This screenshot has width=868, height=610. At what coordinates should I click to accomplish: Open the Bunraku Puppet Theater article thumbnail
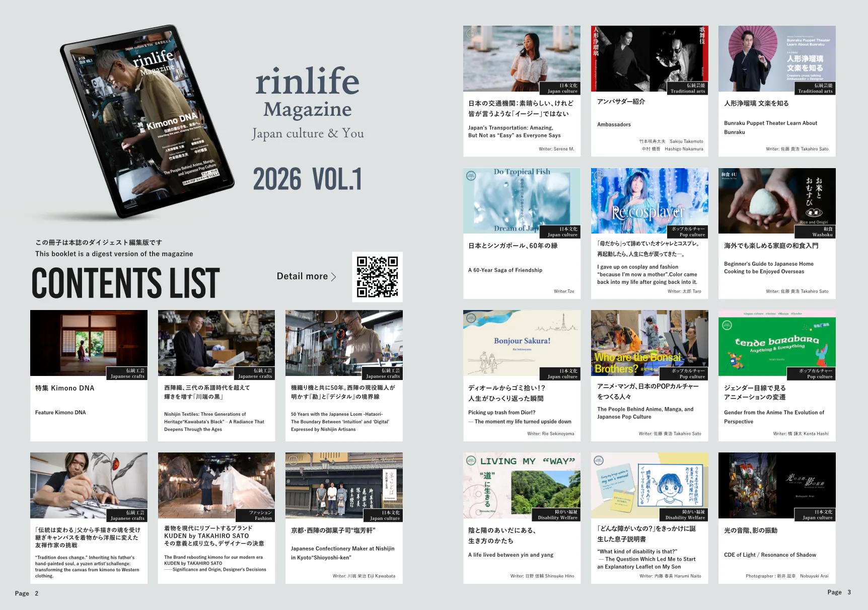point(776,58)
